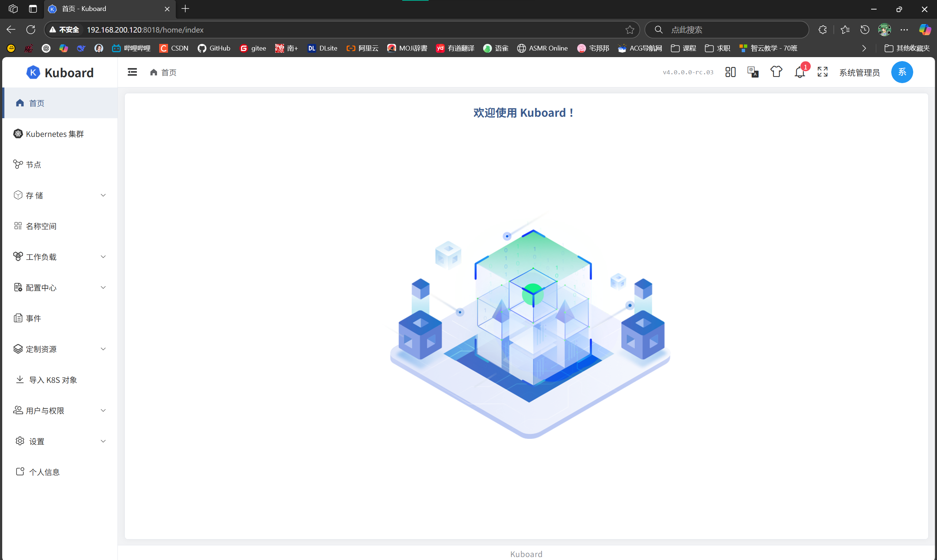Open the 语雀 bookmark

click(x=496, y=48)
